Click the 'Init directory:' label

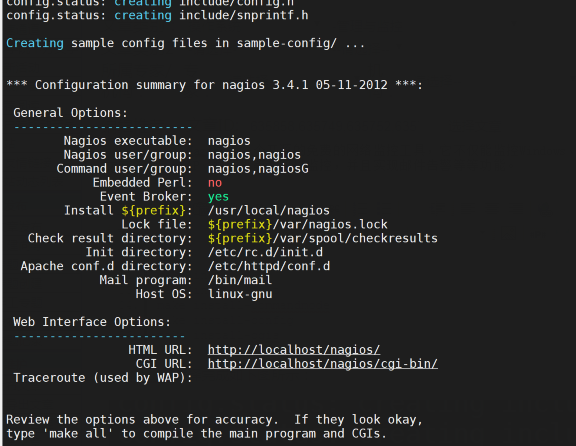click(x=139, y=252)
